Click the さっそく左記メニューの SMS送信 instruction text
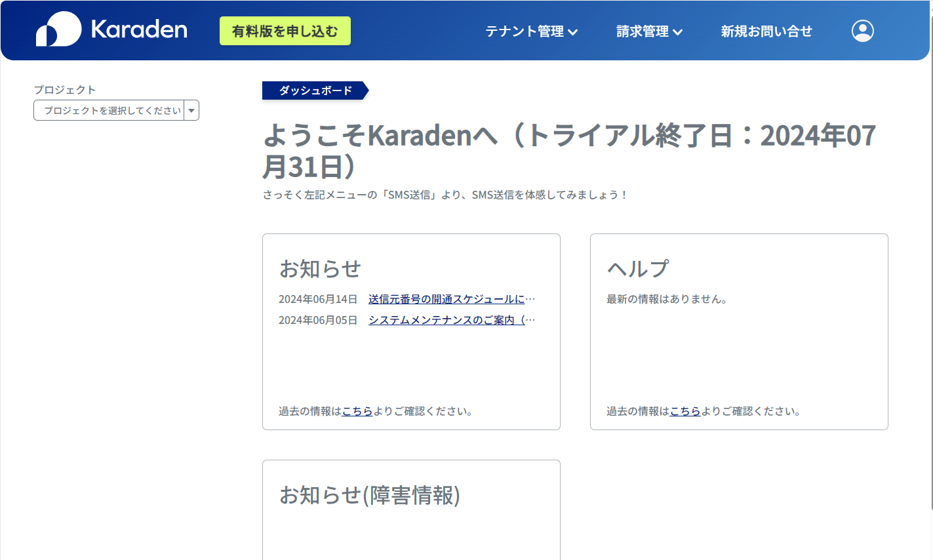The height and width of the screenshot is (560, 933). pyautogui.click(x=446, y=195)
